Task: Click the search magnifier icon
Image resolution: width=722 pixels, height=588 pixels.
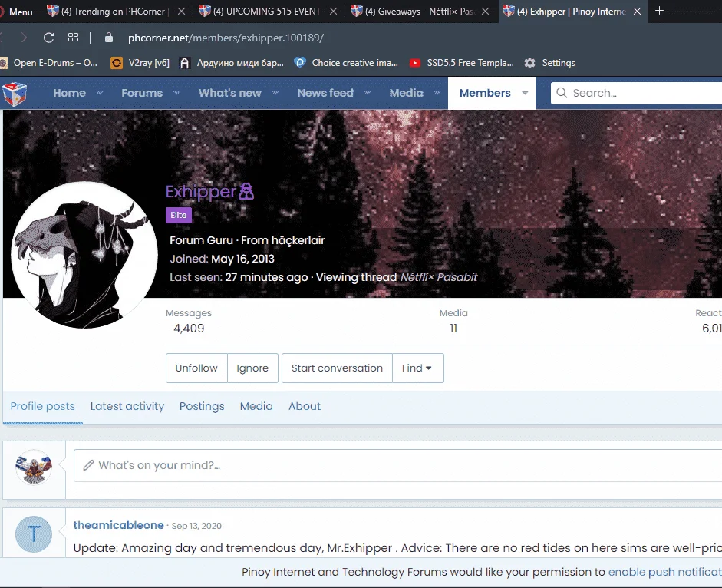Action: (x=562, y=93)
